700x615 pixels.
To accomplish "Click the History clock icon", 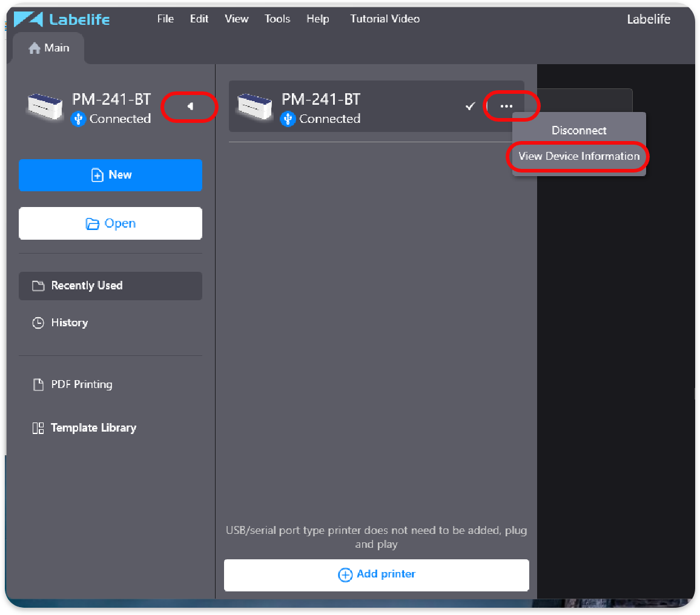I will [38, 323].
